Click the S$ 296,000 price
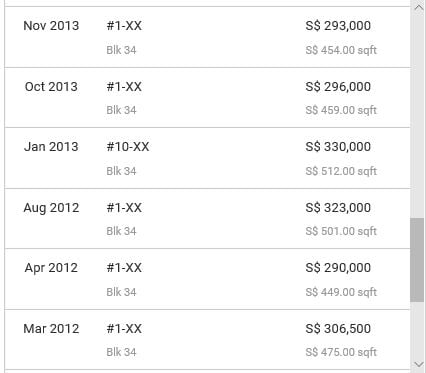426x373 pixels. pos(338,87)
